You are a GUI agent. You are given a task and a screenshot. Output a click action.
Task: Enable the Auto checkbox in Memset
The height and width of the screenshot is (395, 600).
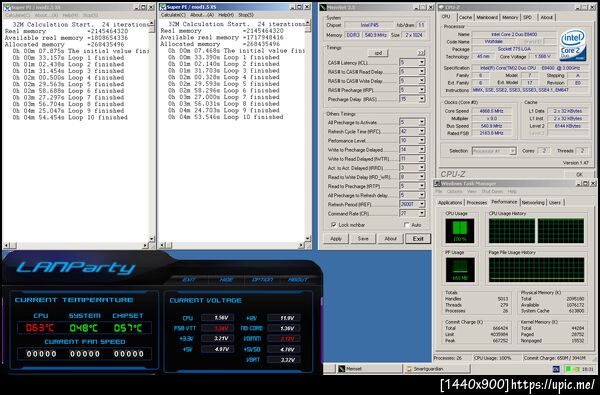pyautogui.click(x=407, y=225)
